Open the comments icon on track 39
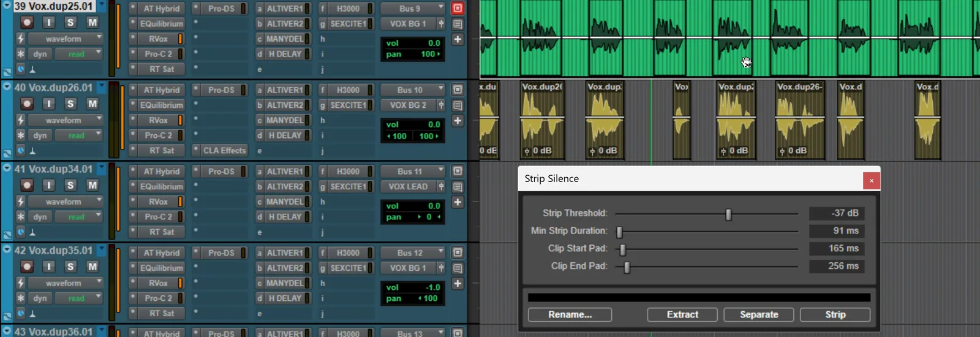The height and width of the screenshot is (337, 980). [x=458, y=24]
